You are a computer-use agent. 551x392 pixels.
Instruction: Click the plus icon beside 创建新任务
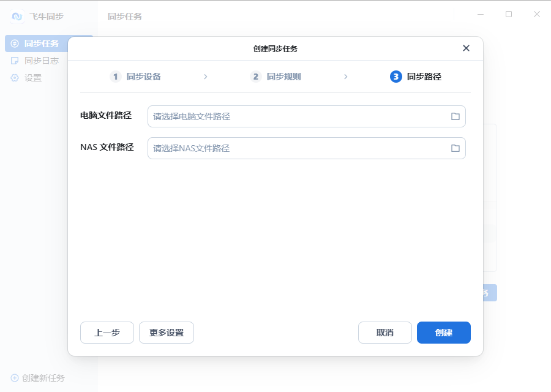coord(14,378)
